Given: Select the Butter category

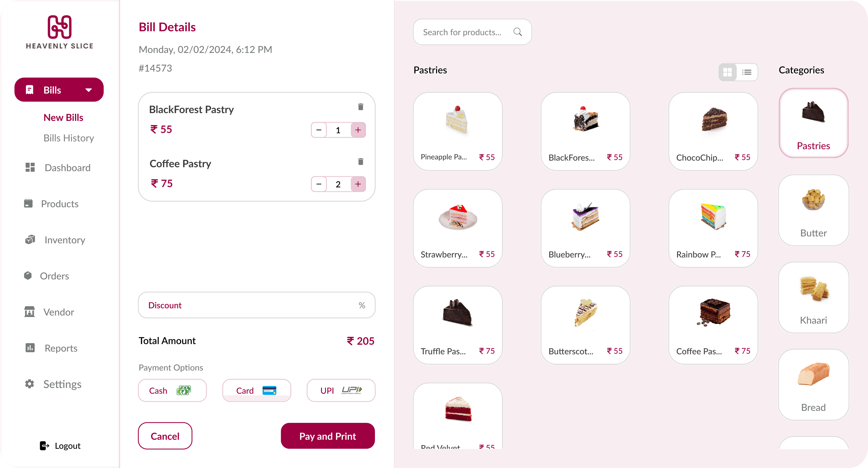Looking at the screenshot, I should 813,210.
